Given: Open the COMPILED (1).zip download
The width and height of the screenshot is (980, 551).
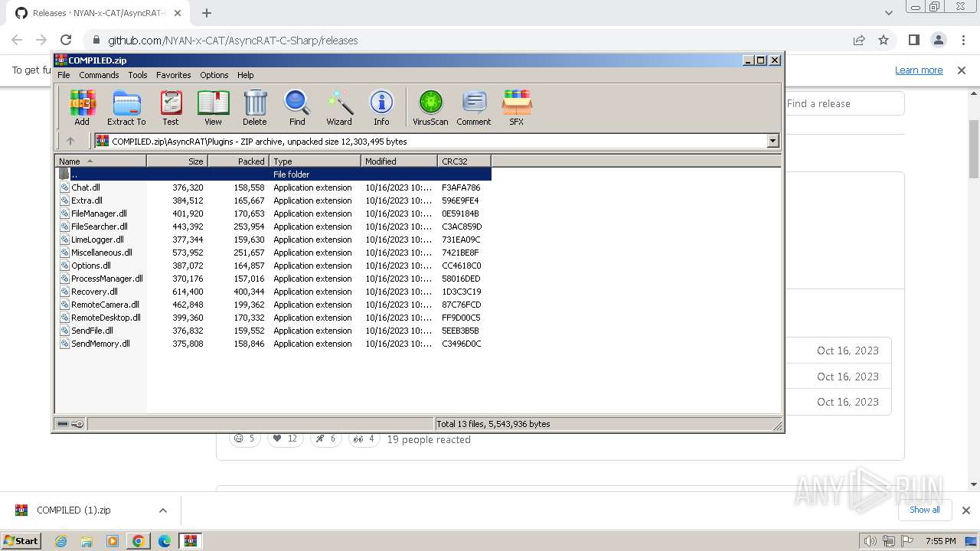Looking at the screenshot, I should (x=73, y=510).
